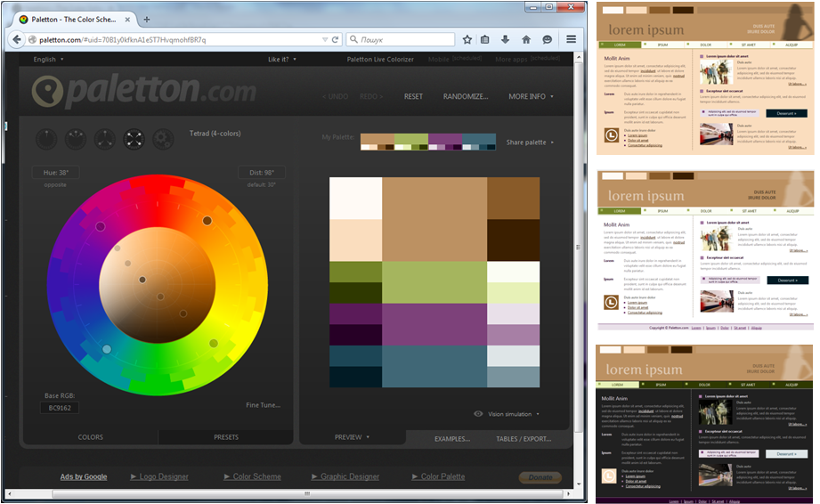Click the Vision simulation eye icon
The width and height of the screenshot is (820, 504).
pyautogui.click(x=478, y=413)
